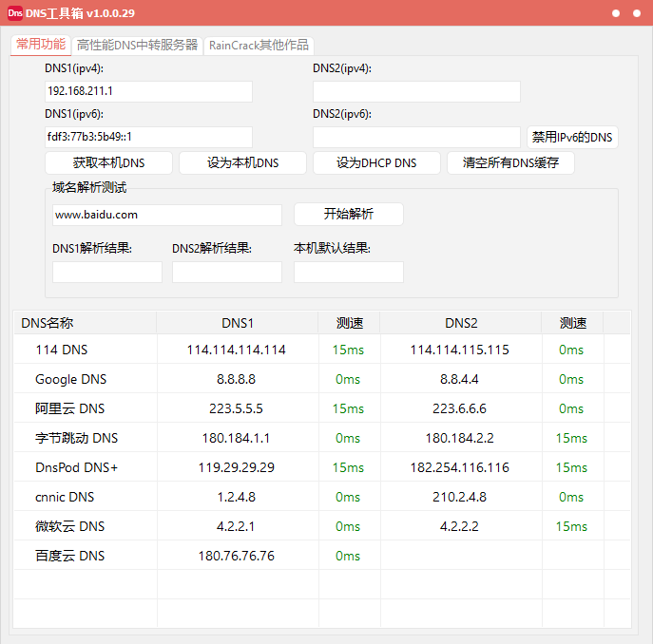The image size is (653, 644).
Task: Select the 阿里云 DNS row name
Action: pyautogui.click(x=70, y=408)
